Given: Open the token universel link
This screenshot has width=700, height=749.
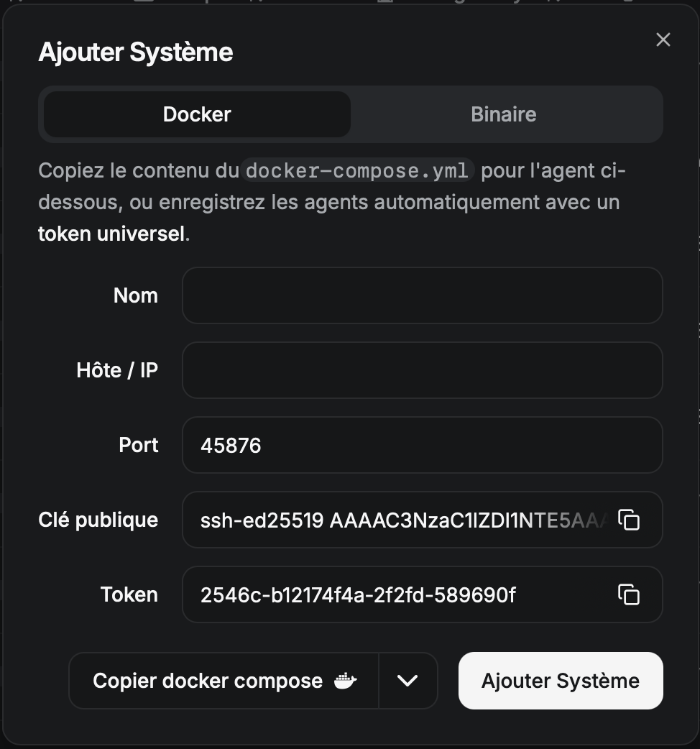Looking at the screenshot, I should coord(111,234).
